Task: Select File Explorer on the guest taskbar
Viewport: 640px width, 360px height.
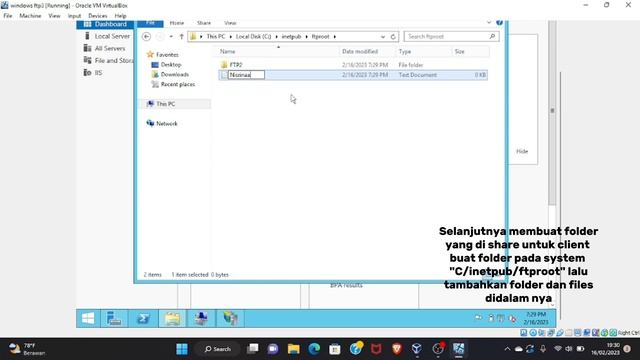Action: coord(172,318)
